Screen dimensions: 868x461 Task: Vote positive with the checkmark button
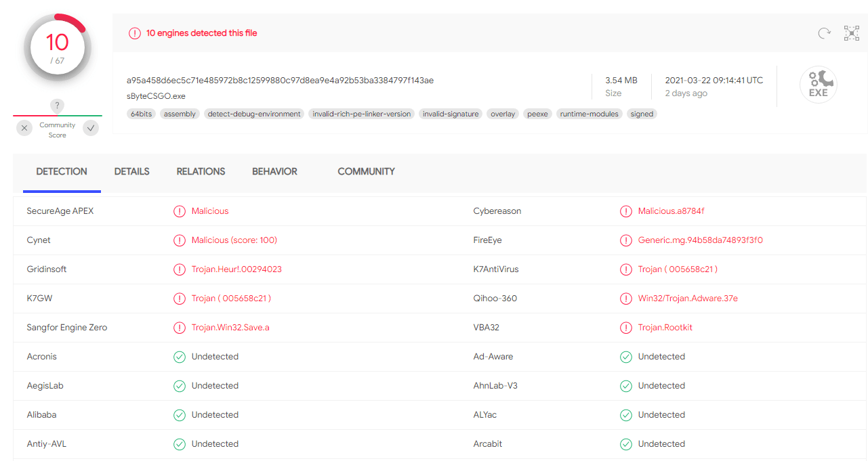coord(91,128)
